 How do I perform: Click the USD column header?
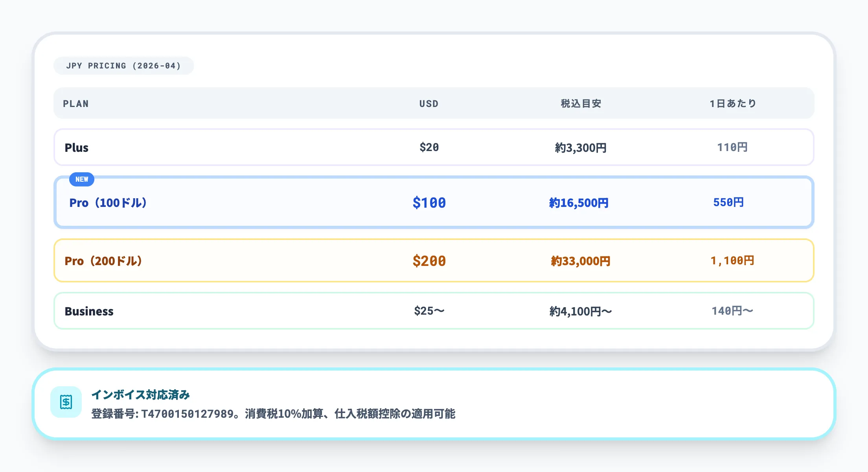point(429,104)
